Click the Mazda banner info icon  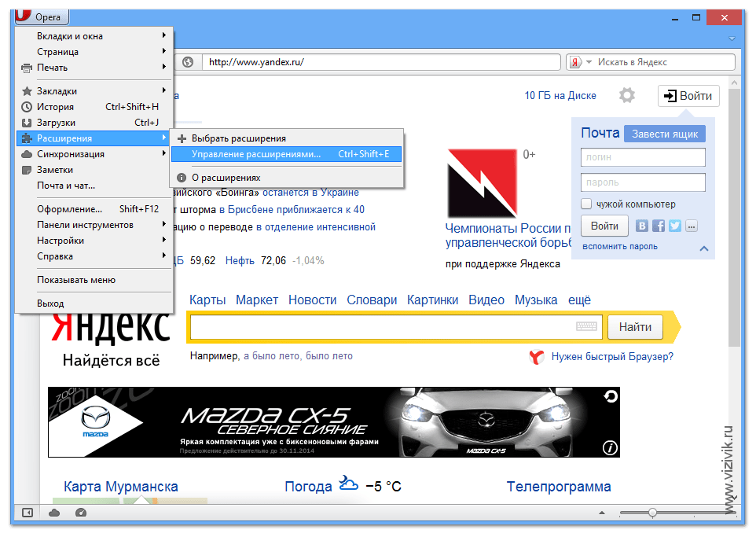[610, 447]
